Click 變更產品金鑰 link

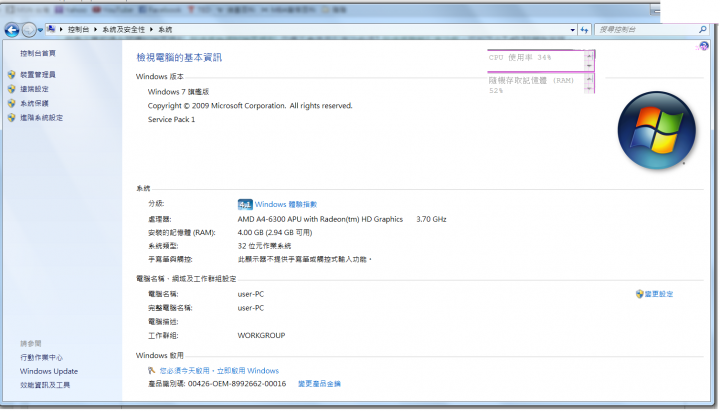click(319, 384)
